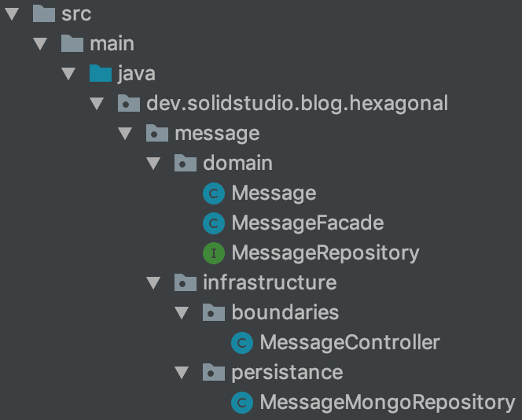The image size is (522, 420).
Task: Select the infrastructure package label
Action: point(270,283)
